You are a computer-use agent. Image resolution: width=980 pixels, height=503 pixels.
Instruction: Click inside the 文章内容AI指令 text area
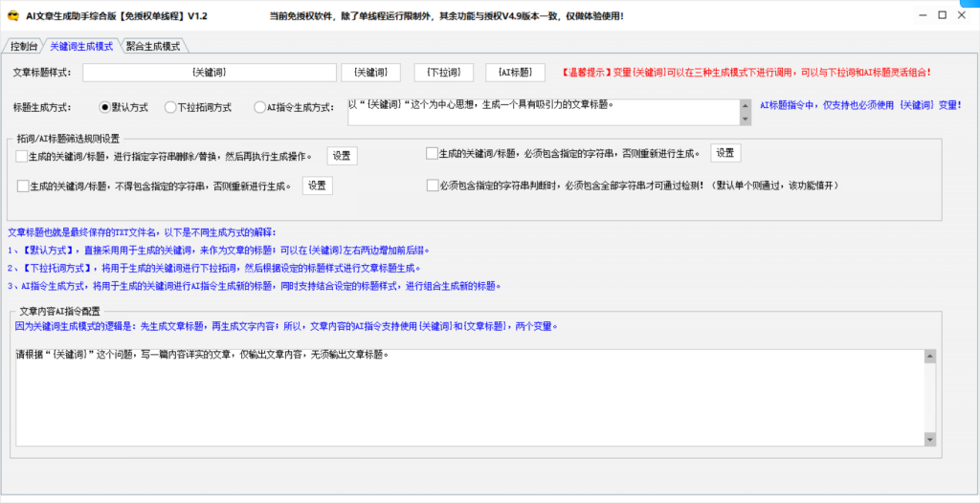point(470,398)
